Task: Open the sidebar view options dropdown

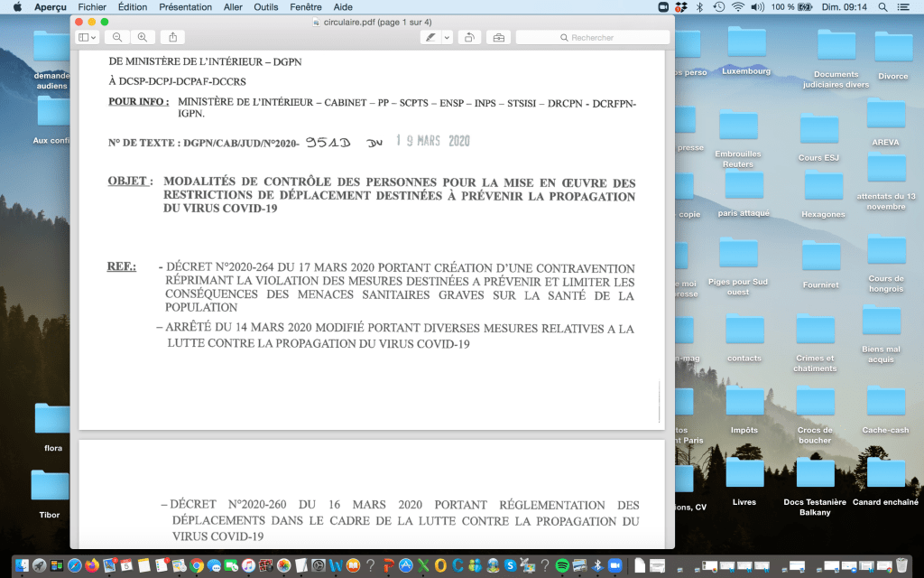Action: (88, 37)
